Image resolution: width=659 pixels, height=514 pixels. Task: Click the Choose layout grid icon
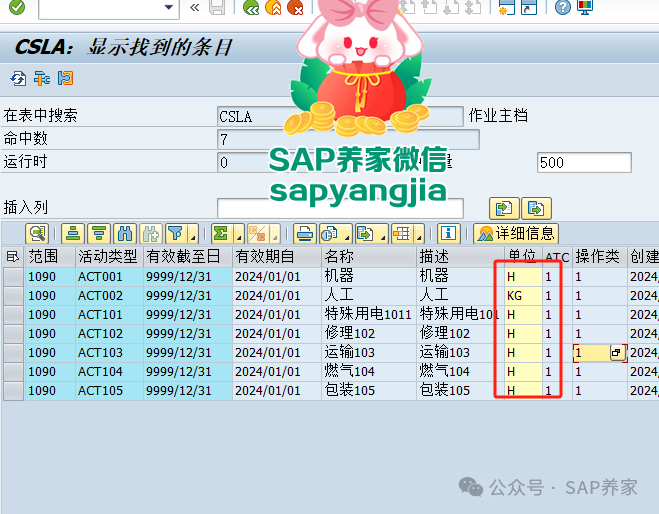pos(402,234)
